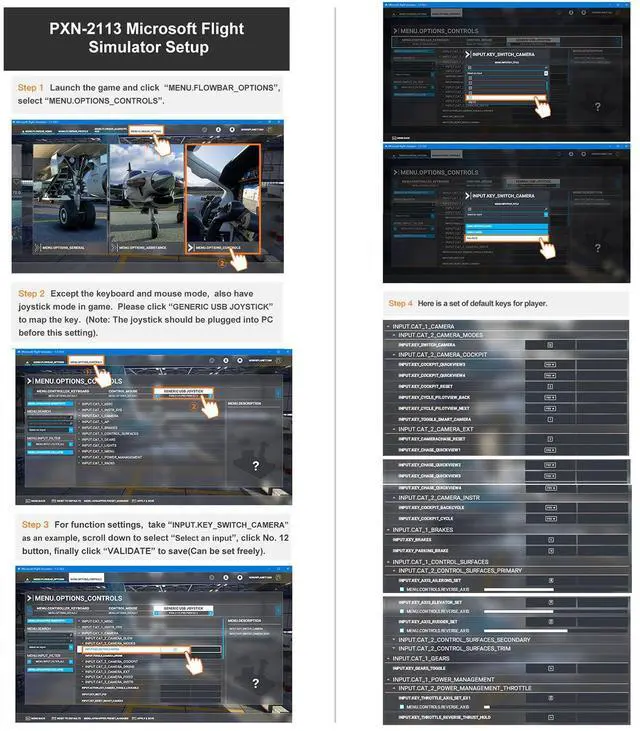This screenshot has height=731, width=640.
Task: Click the binding icon for INPUT.KEY_CYCLE_PILOTVIEW_NEXT
Action: point(550,408)
